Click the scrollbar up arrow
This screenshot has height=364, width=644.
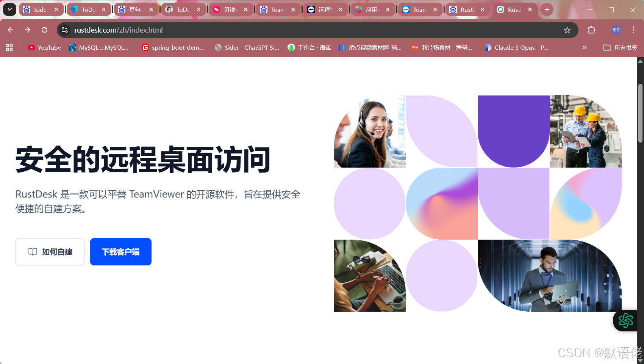[x=640, y=61]
